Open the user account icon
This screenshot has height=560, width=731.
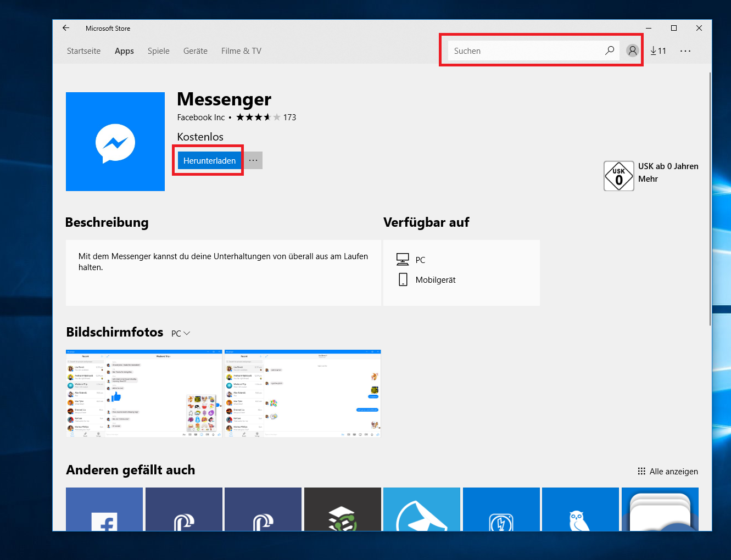click(632, 51)
